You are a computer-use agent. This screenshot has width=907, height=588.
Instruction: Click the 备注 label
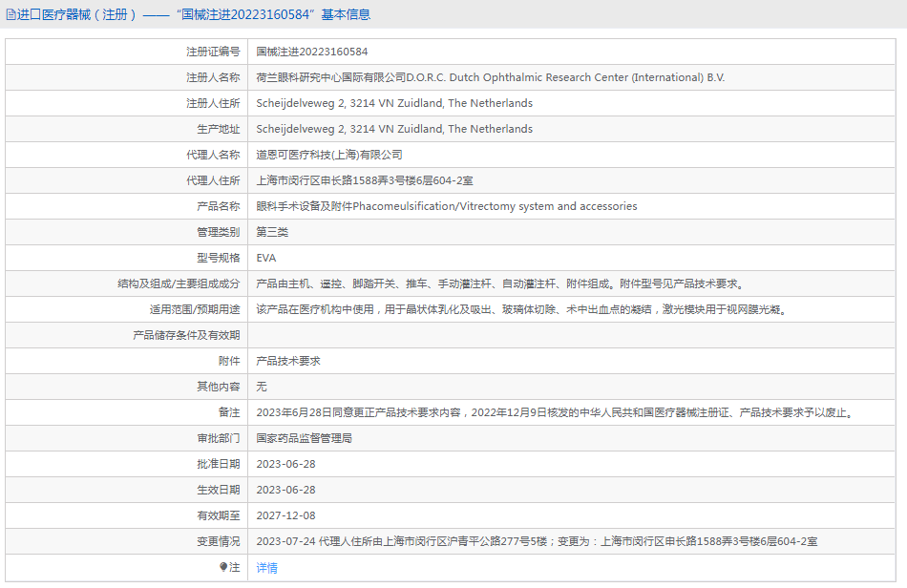click(x=229, y=412)
